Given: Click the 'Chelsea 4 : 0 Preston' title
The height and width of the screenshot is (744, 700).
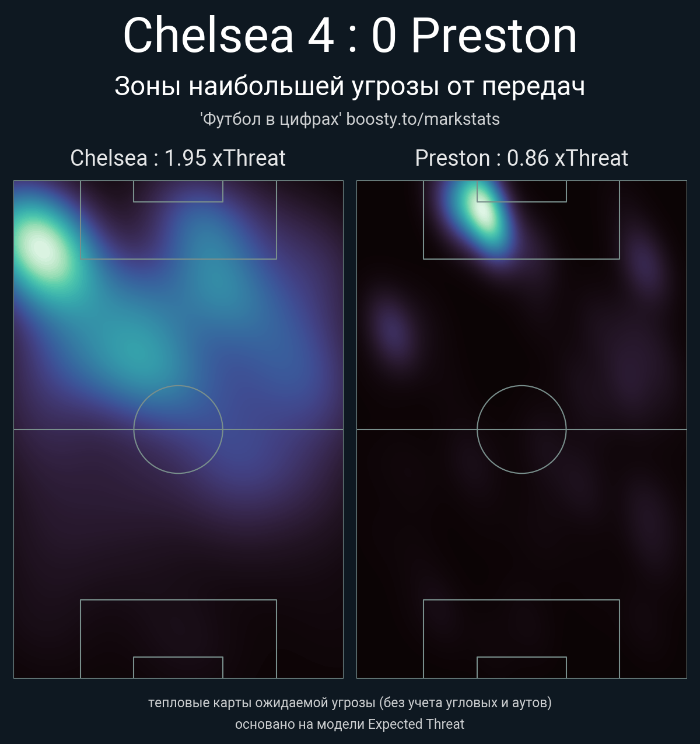Looking at the screenshot, I should tap(350, 36).
